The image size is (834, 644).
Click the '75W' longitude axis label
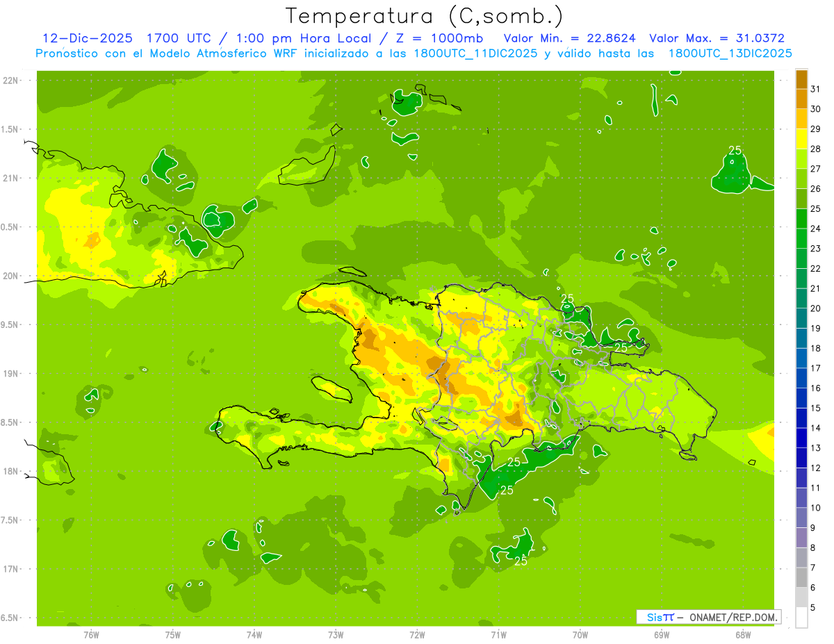point(172,635)
